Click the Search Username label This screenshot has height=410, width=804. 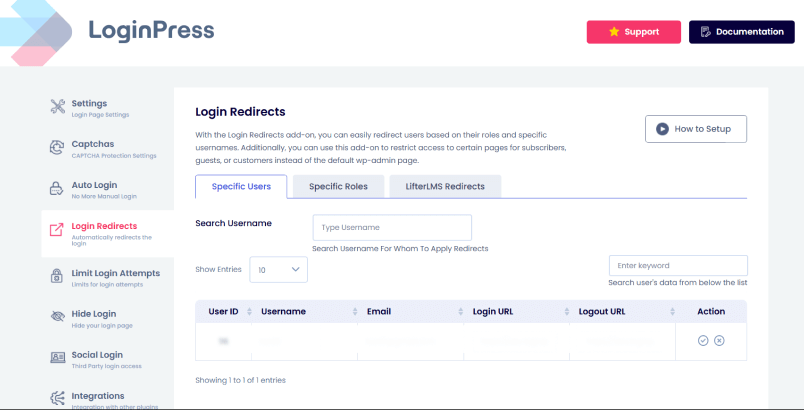(233, 223)
